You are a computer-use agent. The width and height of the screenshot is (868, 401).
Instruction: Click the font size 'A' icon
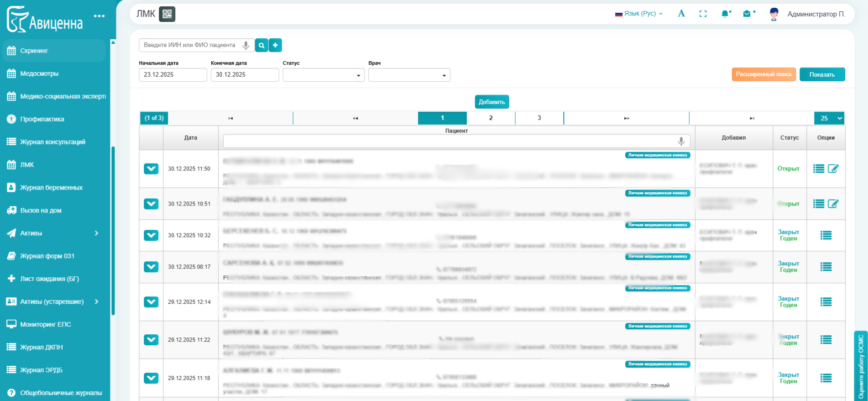[x=681, y=14]
